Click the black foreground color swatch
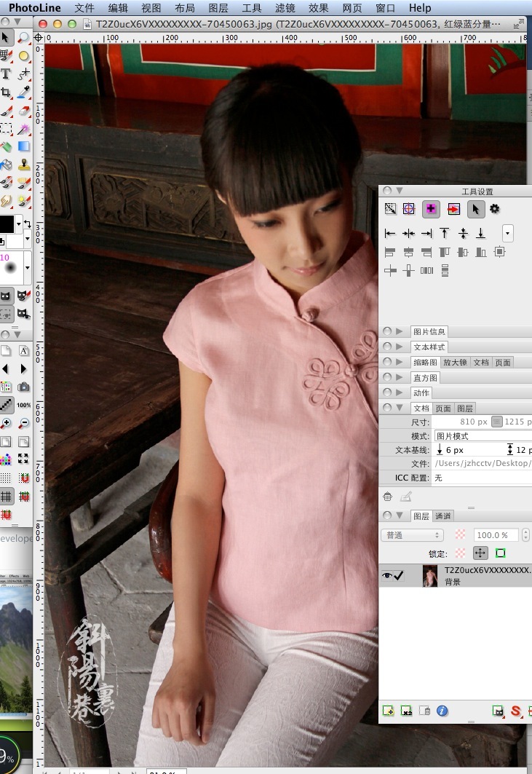 tap(7, 223)
